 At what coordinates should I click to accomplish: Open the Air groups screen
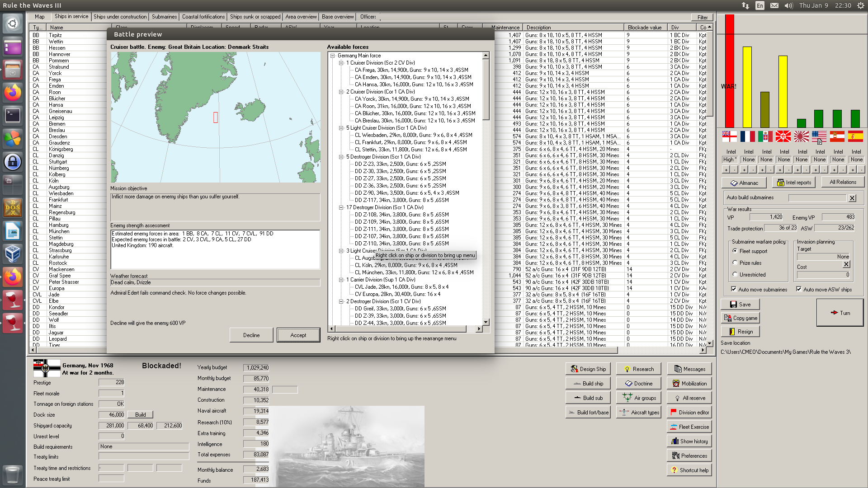[x=638, y=398]
